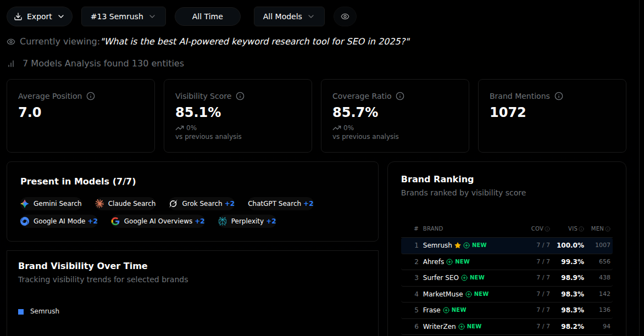Screen dimensions: 644x336
Task: Show info for Brand Mentions
Action: click(559, 96)
